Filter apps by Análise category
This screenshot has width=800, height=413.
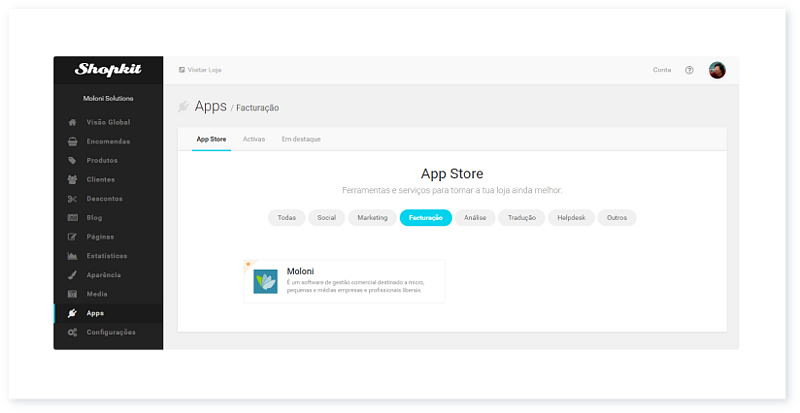point(475,217)
